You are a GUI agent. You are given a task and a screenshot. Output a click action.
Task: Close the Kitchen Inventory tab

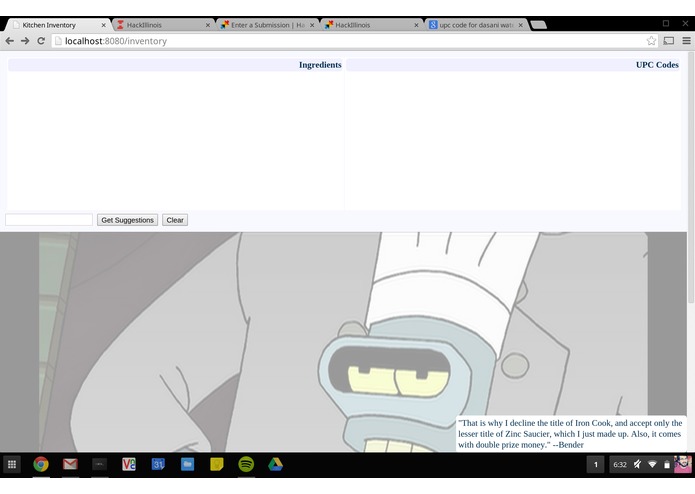click(x=103, y=25)
